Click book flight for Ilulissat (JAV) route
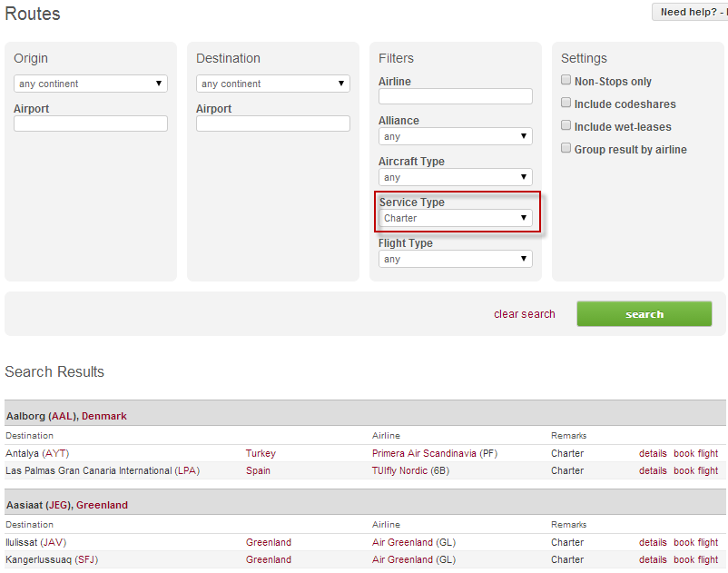This screenshot has height=573, width=728. click(695, 542)
